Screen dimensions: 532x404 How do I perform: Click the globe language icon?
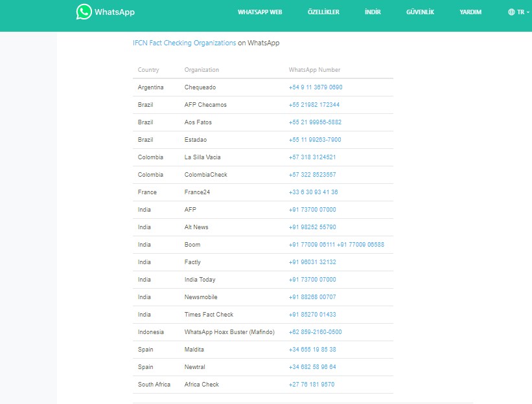(511, 12)
